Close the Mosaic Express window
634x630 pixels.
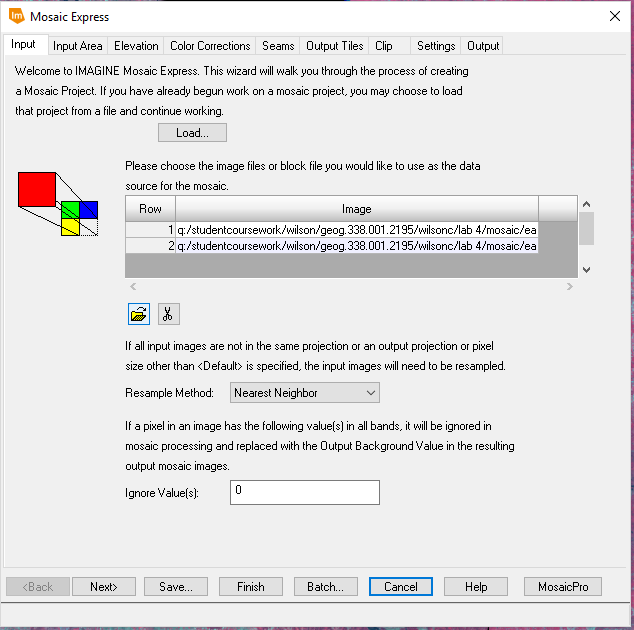(615, 16)
